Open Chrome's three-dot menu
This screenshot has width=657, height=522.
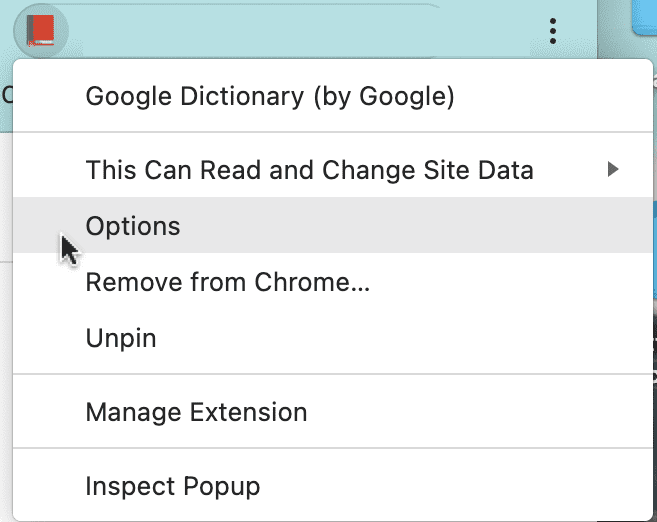coord(553,32)
